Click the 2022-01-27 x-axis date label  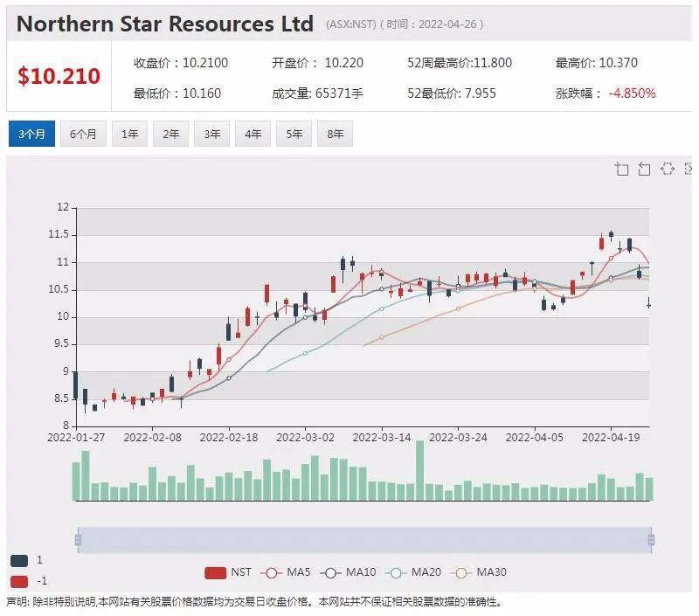76,438
